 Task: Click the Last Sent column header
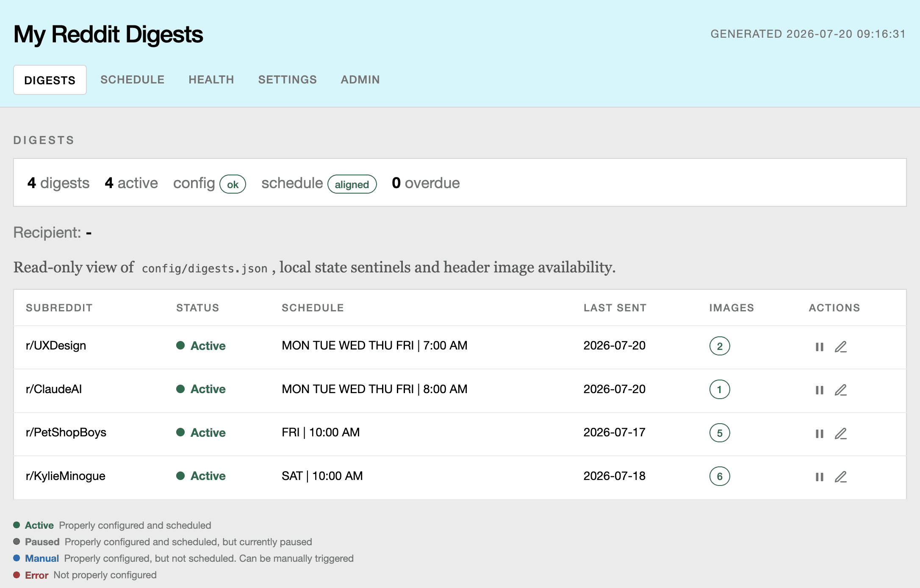615,308
